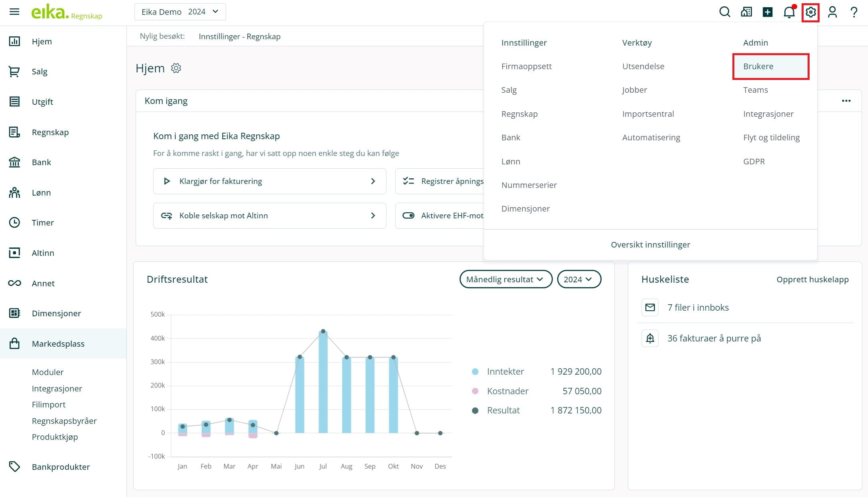Toggle the Inntekter legend series

[505, 371]
